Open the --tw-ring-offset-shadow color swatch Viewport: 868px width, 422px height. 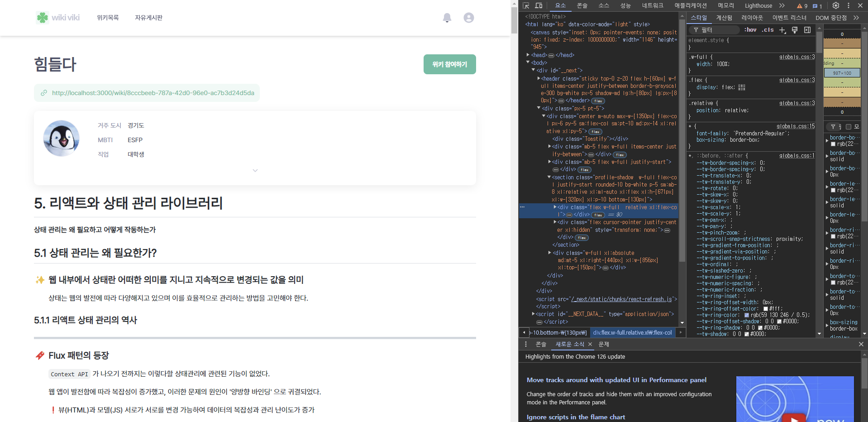click(x=779, y=321)
